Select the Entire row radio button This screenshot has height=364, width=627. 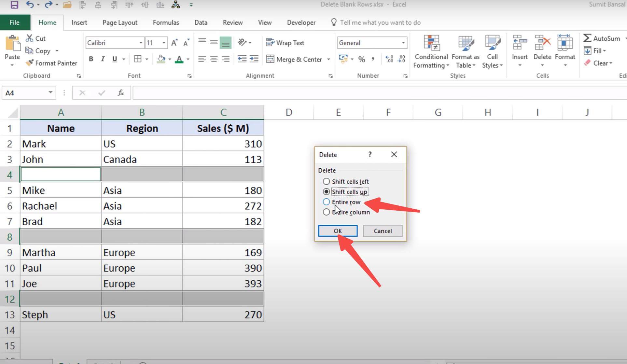coord(326,202)
